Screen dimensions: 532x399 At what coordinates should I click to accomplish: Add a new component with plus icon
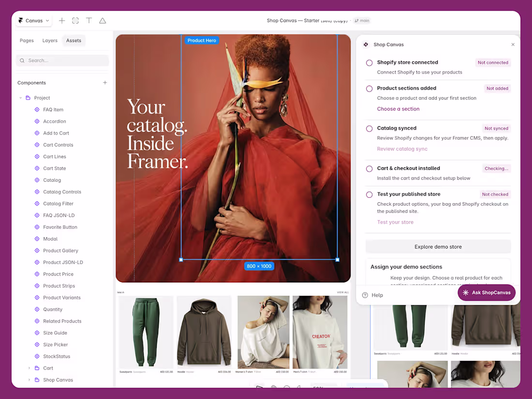pyautogui.click(x=105, y=82)
